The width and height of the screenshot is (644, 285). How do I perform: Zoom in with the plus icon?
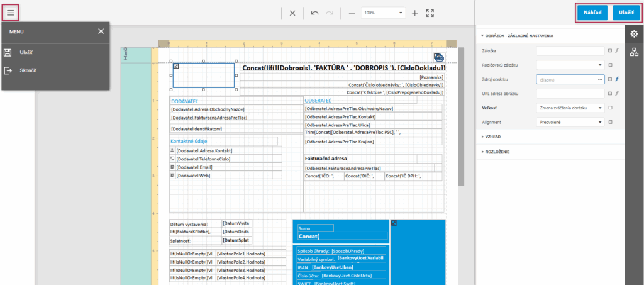(x=414, y=13)
